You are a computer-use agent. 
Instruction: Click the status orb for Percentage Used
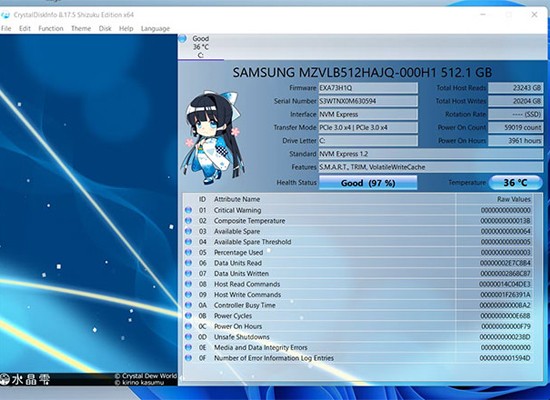pyautogui.click(x=189, y=252)
